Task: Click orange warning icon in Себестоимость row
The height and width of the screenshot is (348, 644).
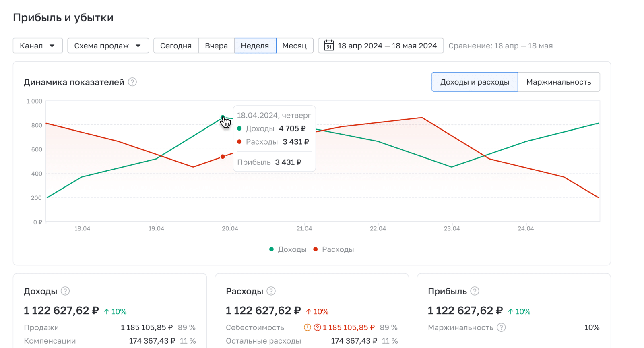Action: (x=308, y=327)
